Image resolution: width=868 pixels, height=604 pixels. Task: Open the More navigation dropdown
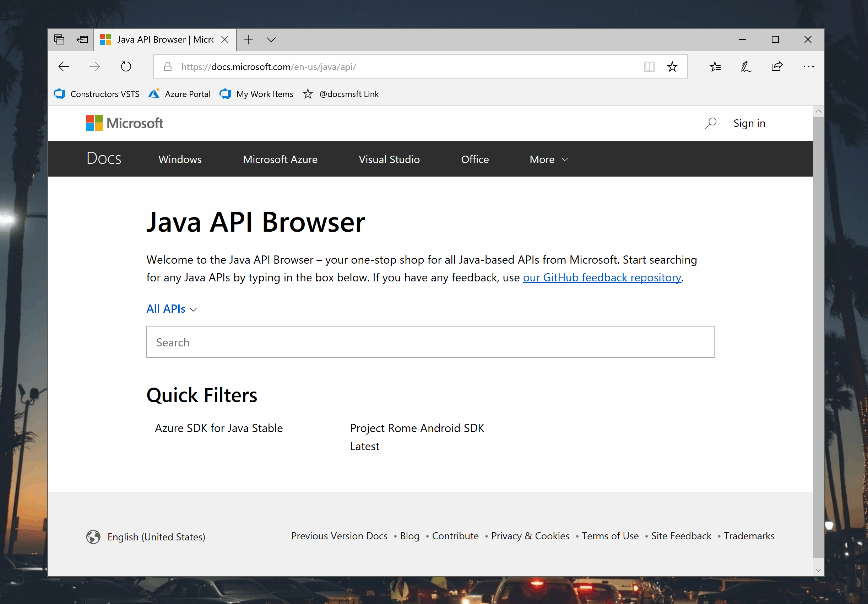pos(548,159)
